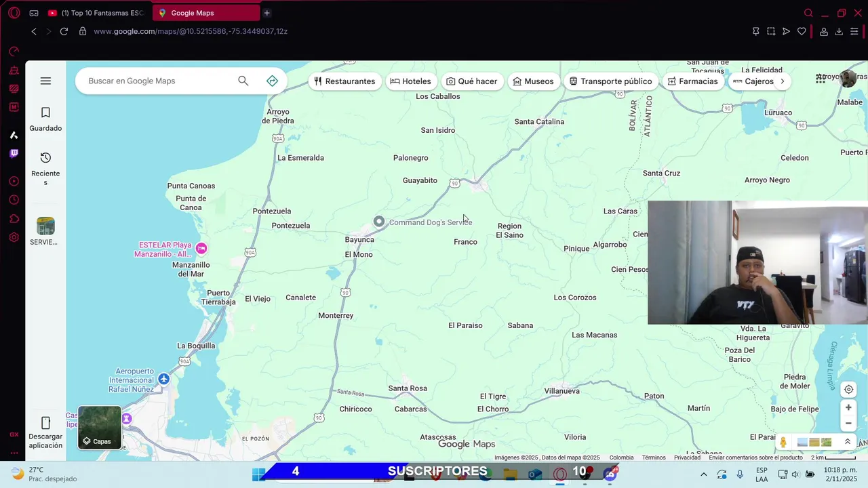Image resolution: width=868 pixels, height=488 pixels.
Task: Switch the ESP LAA keyboard language
Action: coord(762,474)
